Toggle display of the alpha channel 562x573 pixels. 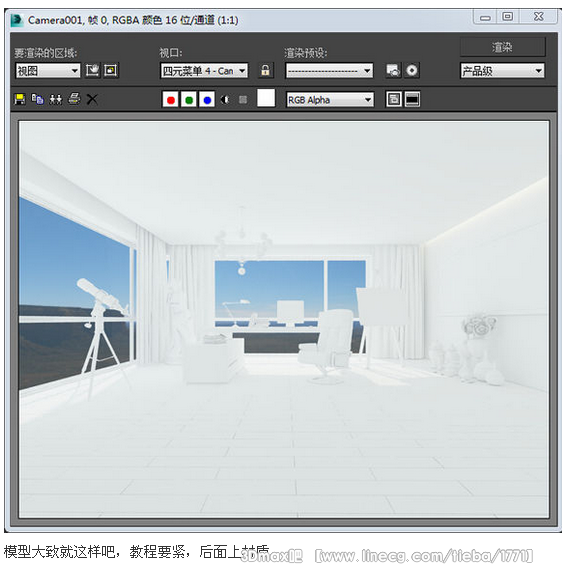(225, 99)
